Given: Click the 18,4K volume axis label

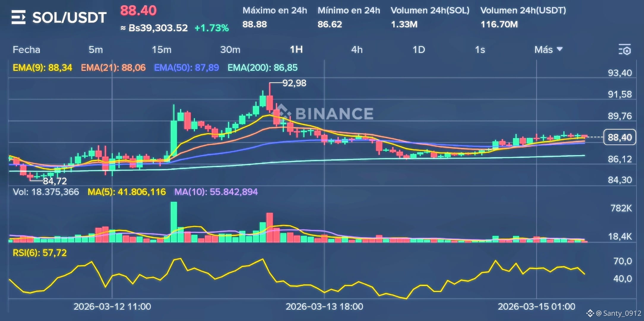Looking at the screenshot, I should (620, 237).
